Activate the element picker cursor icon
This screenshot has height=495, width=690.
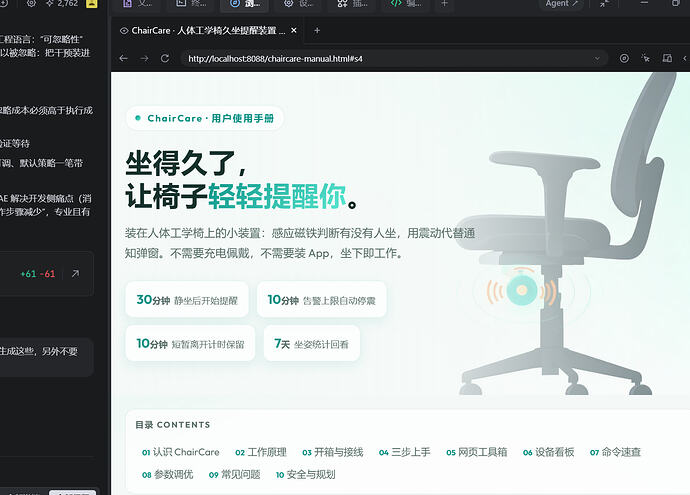pyautogui.click(x=646, y=58)
